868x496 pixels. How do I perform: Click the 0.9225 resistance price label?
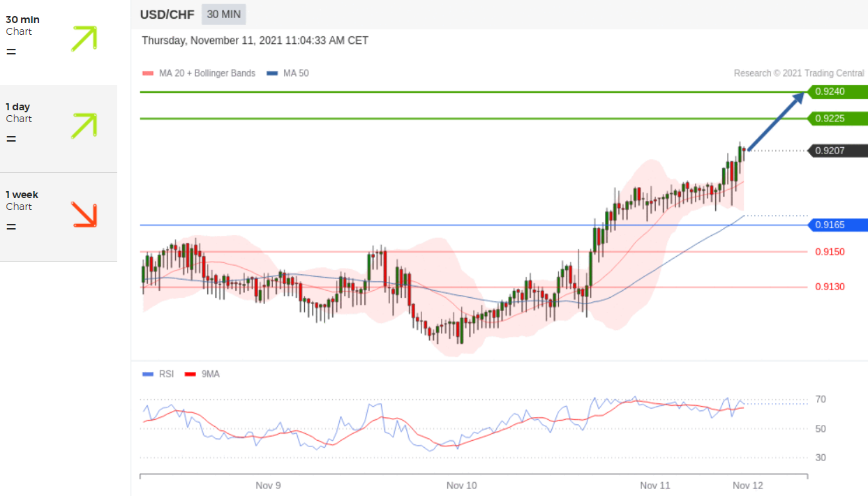coord(837,119)
